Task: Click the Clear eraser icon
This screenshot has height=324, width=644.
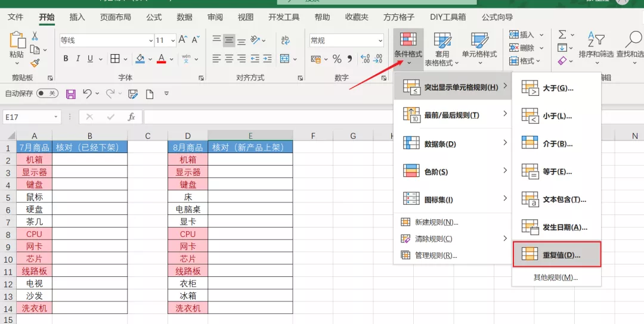Action: click(562, 61)
